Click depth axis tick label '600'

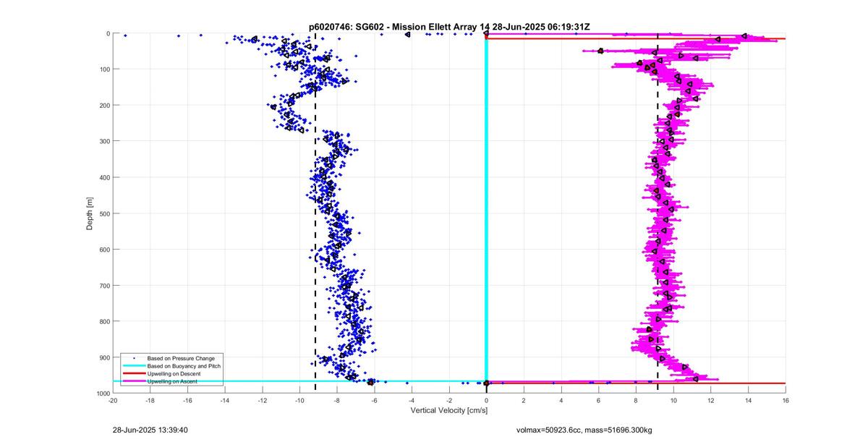(104, 250)
